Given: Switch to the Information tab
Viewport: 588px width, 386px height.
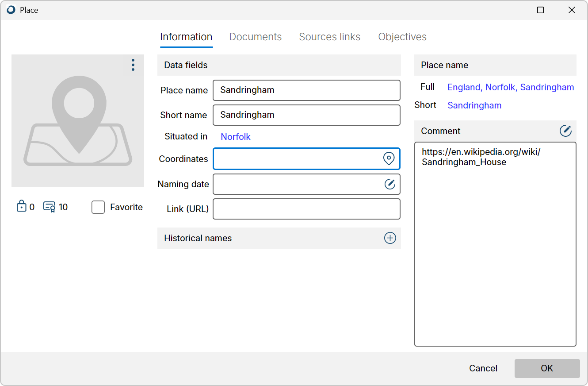Looking at the screenshot, I should pos(186,37).
